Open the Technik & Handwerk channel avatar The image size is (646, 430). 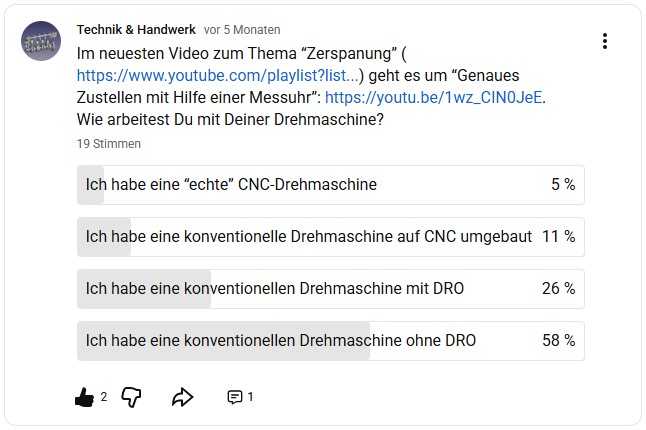click(41, 39)
